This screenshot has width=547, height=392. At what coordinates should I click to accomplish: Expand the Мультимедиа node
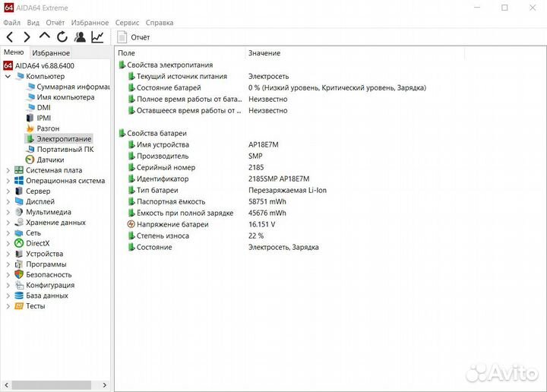click(x=8, y=212)
